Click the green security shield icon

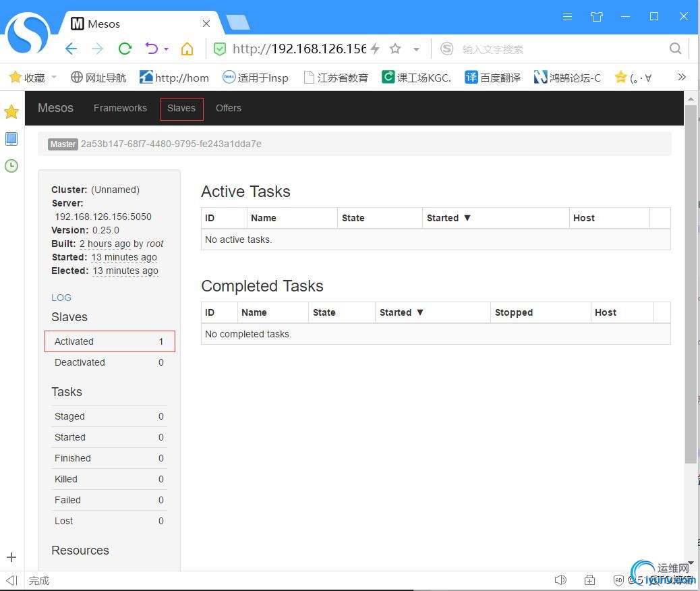pos(219,49)
